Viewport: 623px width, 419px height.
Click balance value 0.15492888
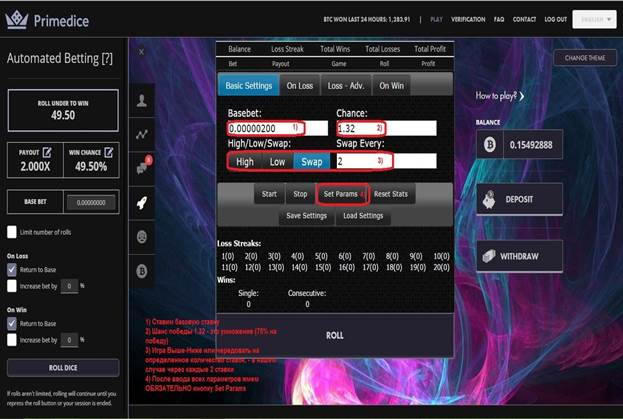point(531,145)
